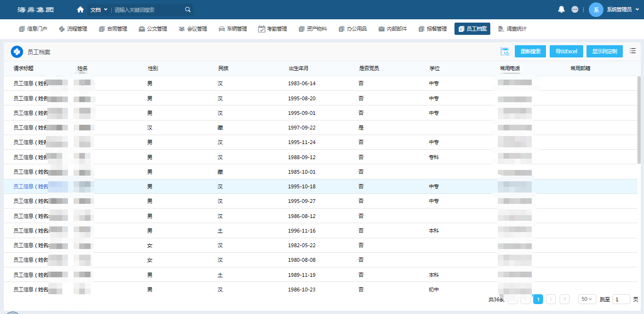The image size is (644, 314).
Task: Focus the keyword search input field
Action: pyautogui.click(x=148, y=9)
